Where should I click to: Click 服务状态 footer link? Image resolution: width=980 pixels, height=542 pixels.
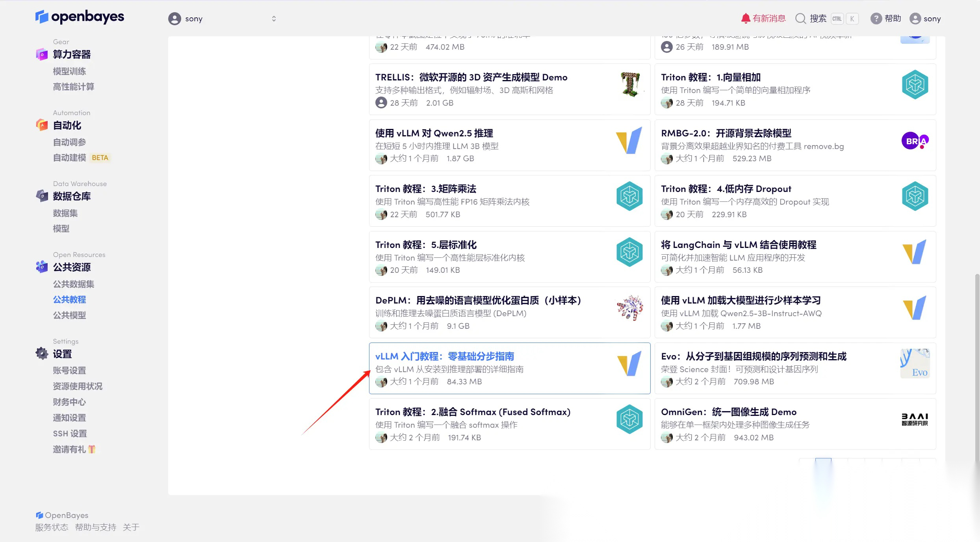click(x=52, y=527)
